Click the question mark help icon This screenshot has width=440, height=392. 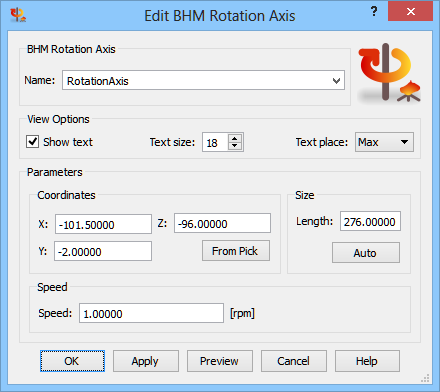(x=374, y=12)
